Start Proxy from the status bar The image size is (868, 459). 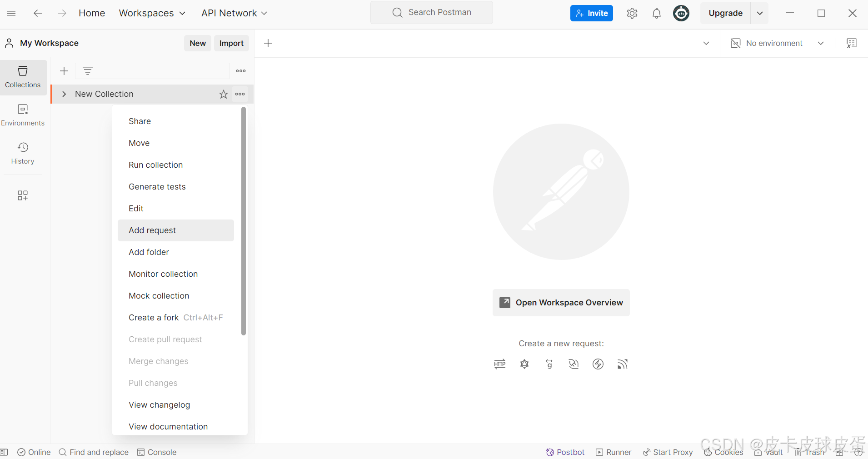pyautogui.click(x=668, y=452)
